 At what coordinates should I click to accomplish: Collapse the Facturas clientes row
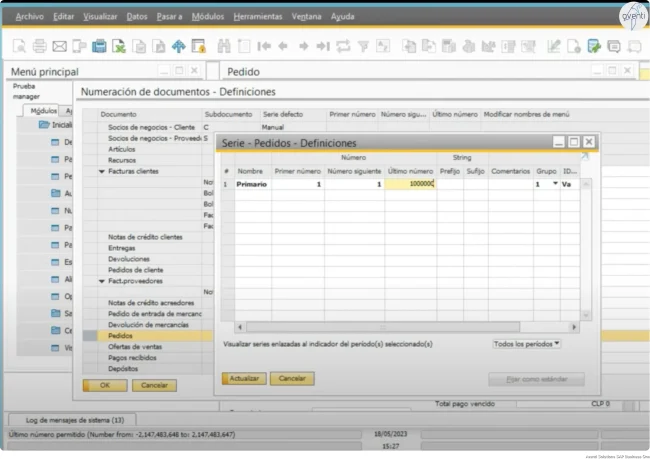point(102,171)
